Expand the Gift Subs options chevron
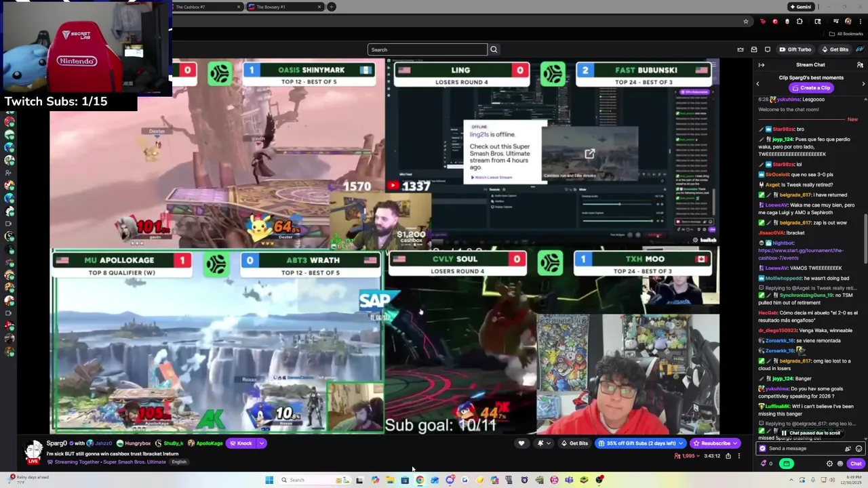 point(680,443)
